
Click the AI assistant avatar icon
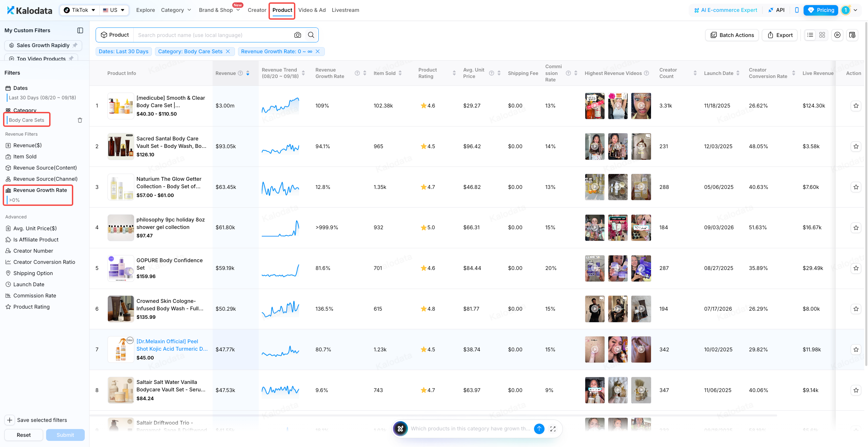click(400, 429)
